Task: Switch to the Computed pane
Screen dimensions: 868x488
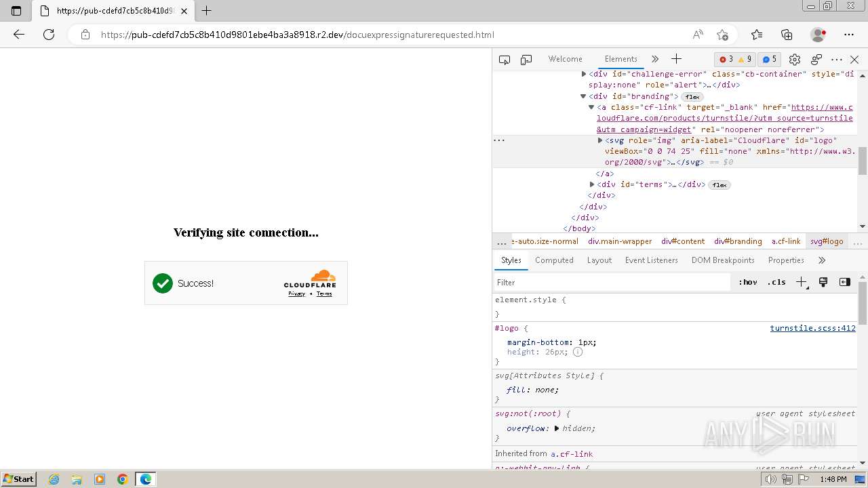Action: click(x=554, y=260)
